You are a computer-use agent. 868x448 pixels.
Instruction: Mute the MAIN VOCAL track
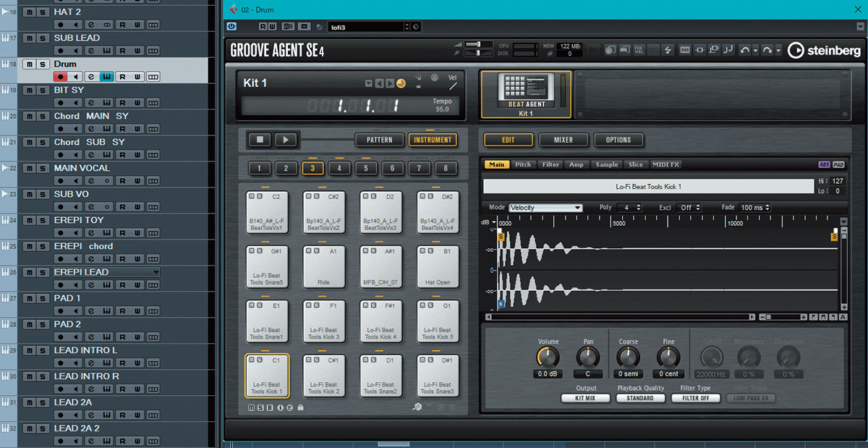pos(30,169)
